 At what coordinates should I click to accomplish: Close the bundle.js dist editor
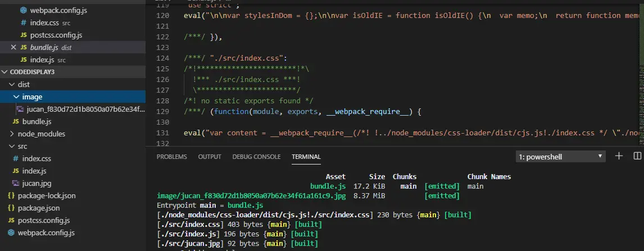[13, 47]
